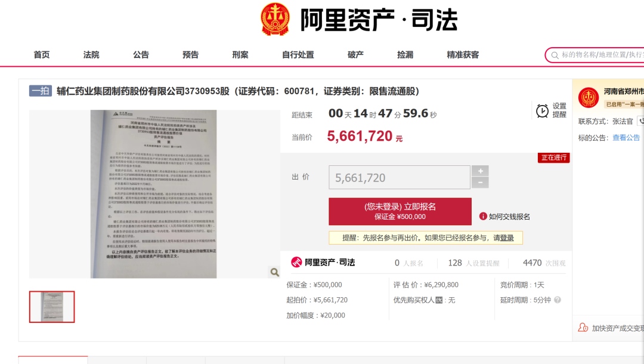Click the red info icon beside 如何交钱报名
Image resolution: width=644 pixels, height=364 pixels.
coord(483,217)
